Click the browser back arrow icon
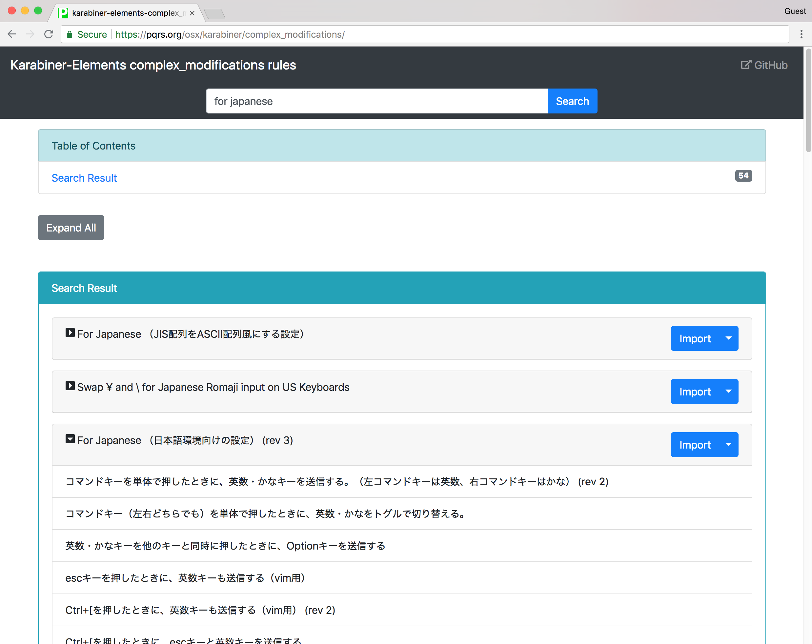This screenshot has width=812, height=644. click(12, 34)
